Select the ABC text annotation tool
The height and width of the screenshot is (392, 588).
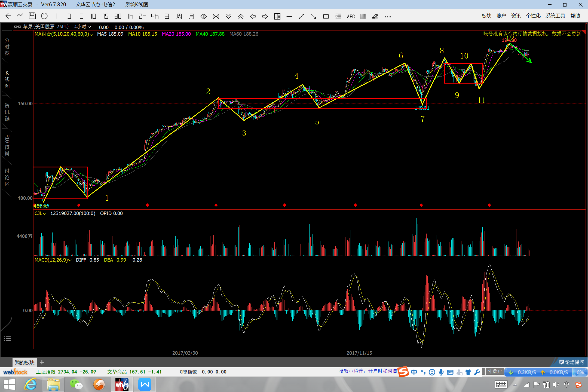pyautogui.click(x=351, y=17)
